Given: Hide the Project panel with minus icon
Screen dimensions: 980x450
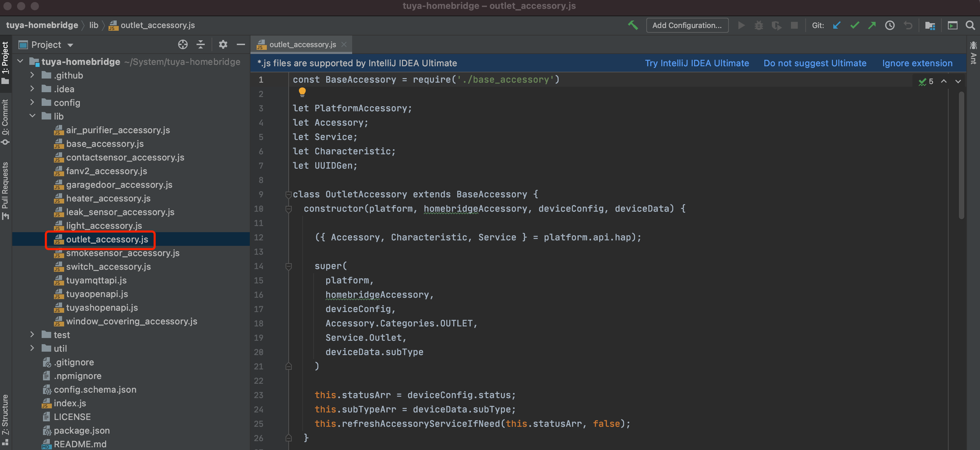Looking at the screenshot, I should click(x=241, y=44).
